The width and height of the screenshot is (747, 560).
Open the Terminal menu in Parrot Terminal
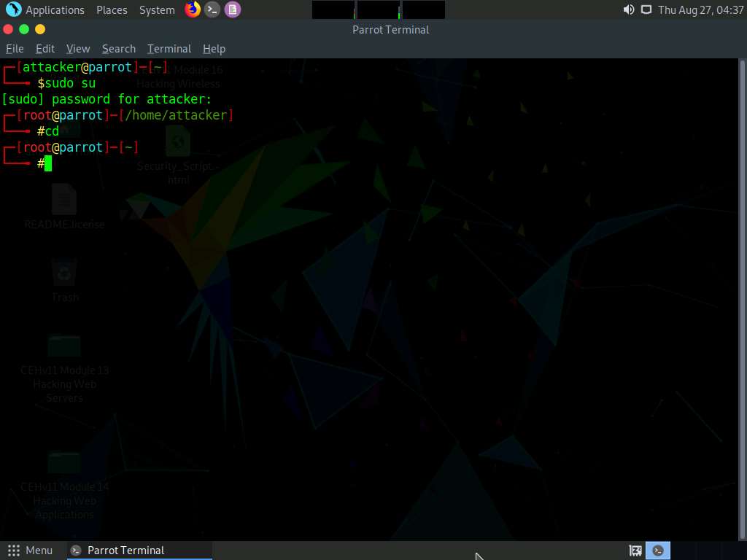[x=169, y=48]
